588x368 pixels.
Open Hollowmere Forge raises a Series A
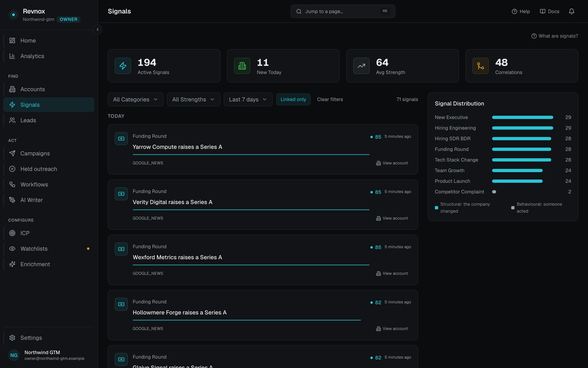(x=179, y=313)
